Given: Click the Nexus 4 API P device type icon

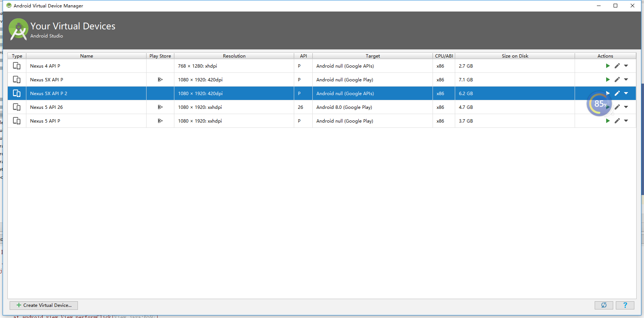Looking at the screenshot, I should [17, 66].
